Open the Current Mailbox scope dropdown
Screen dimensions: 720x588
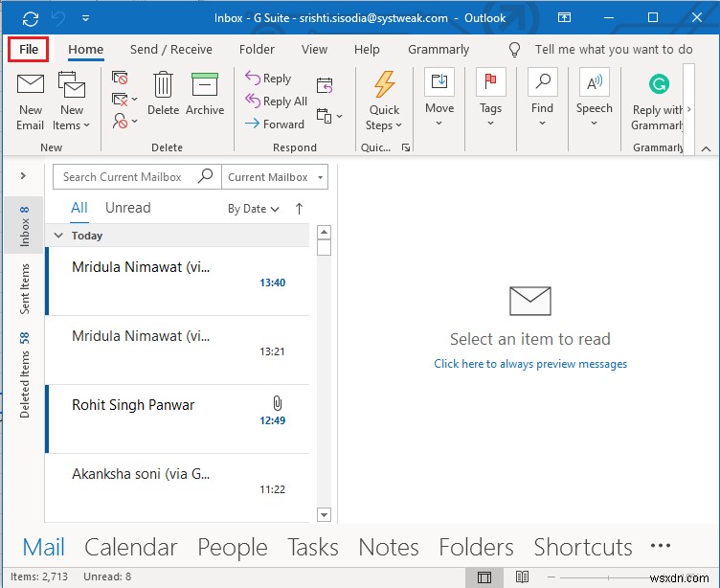point(275,177)
